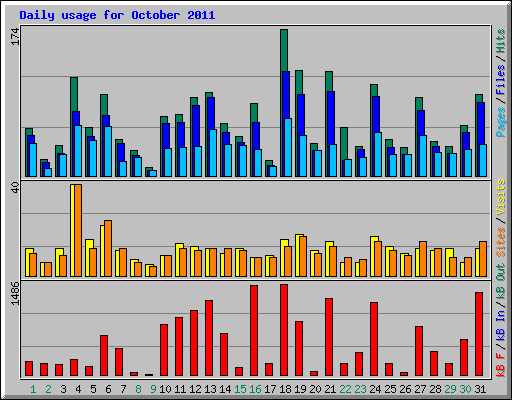
Task: Click day label 11 on the axis
Action: (x=180, y=389)
